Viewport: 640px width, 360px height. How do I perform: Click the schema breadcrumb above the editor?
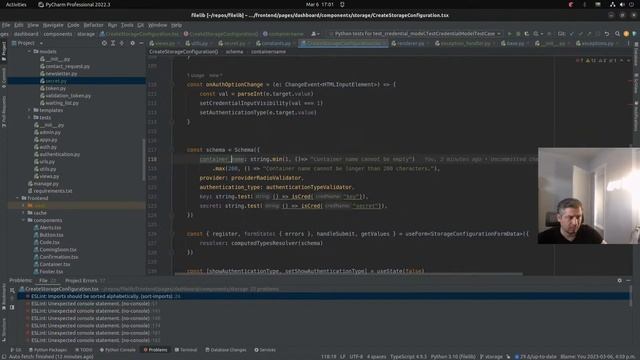(234, 52)
